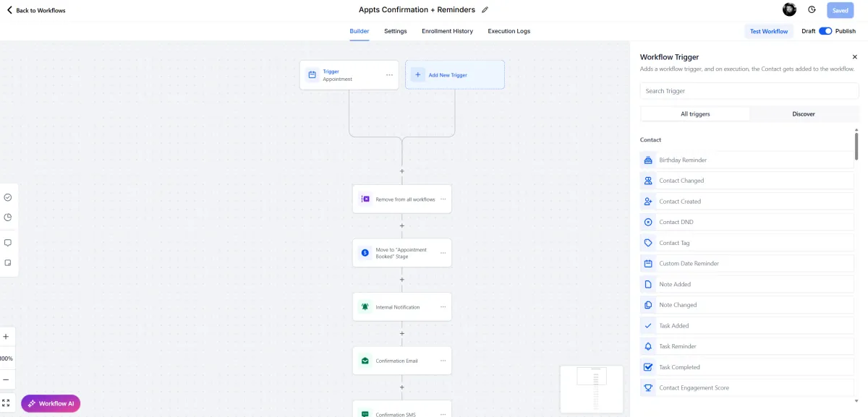
Task: Open the version history clock icon
Action: point(812,10)
